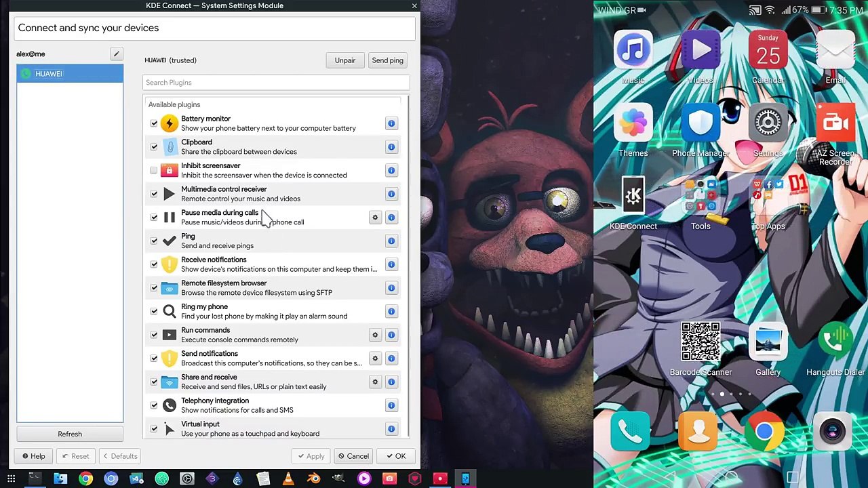Open Ring my phone plugin info

[391, 311]
